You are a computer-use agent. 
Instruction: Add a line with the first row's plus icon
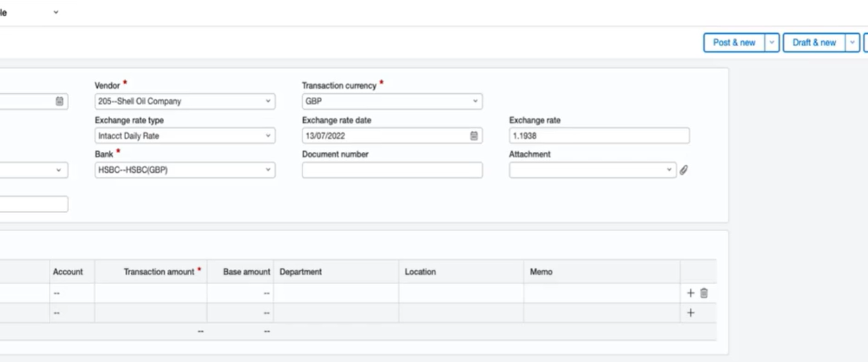click(x=690, y=293)
